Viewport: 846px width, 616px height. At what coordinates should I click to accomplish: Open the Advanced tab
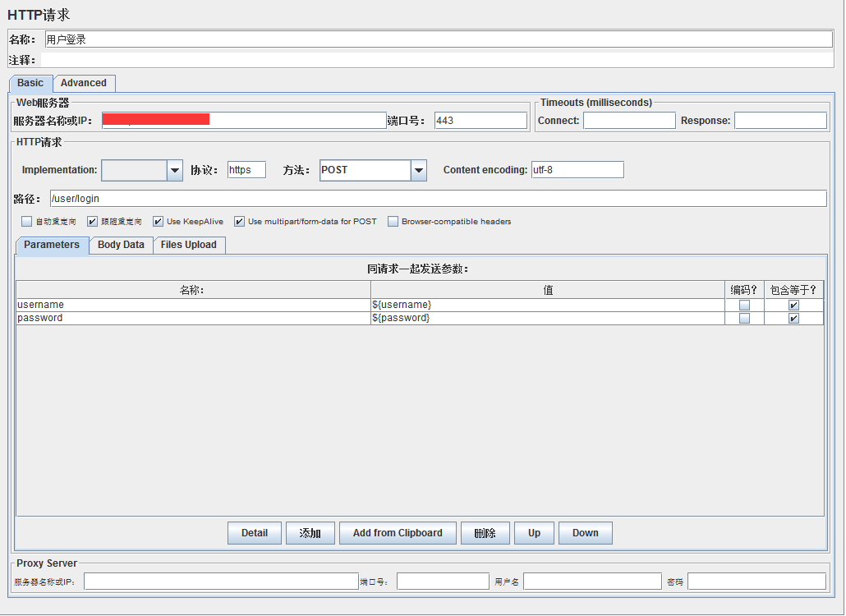click(x=84, y=83)
